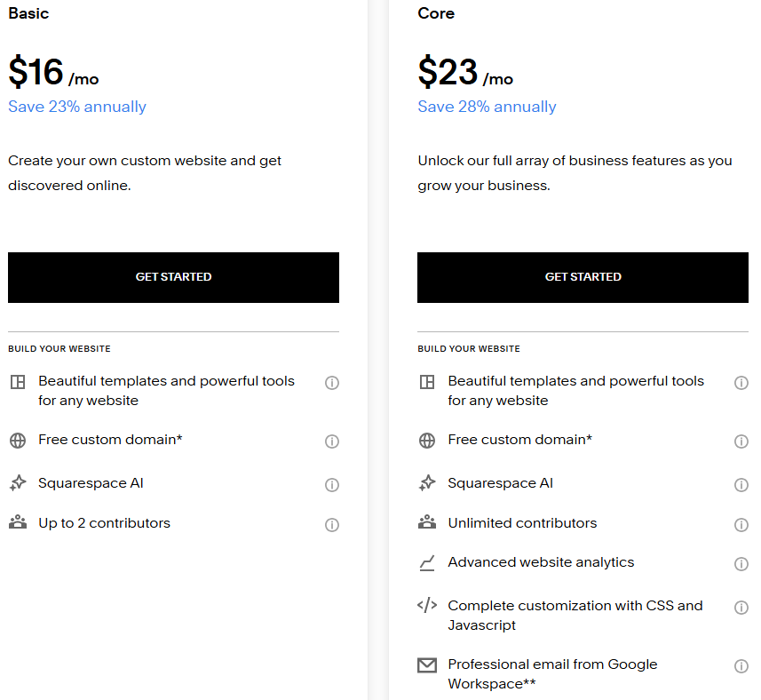The image size is (761, 700).
Task: Select the Save 23% annually link
Action: point(76,106)
